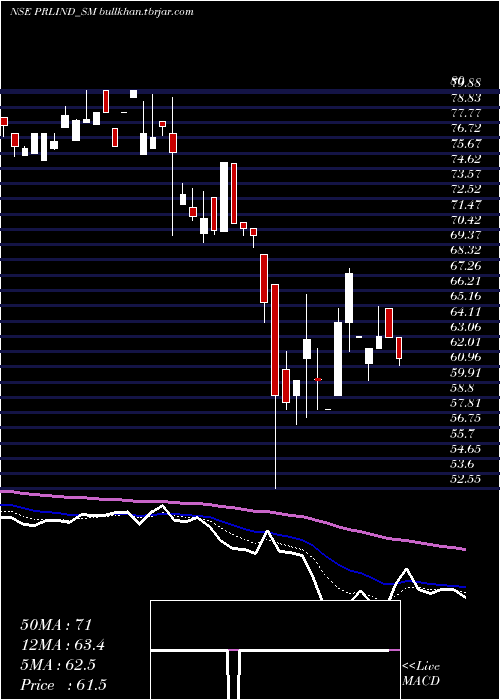Click the 57.81 price axis label
Screen dimensions: 500x700
pos(465,403)
